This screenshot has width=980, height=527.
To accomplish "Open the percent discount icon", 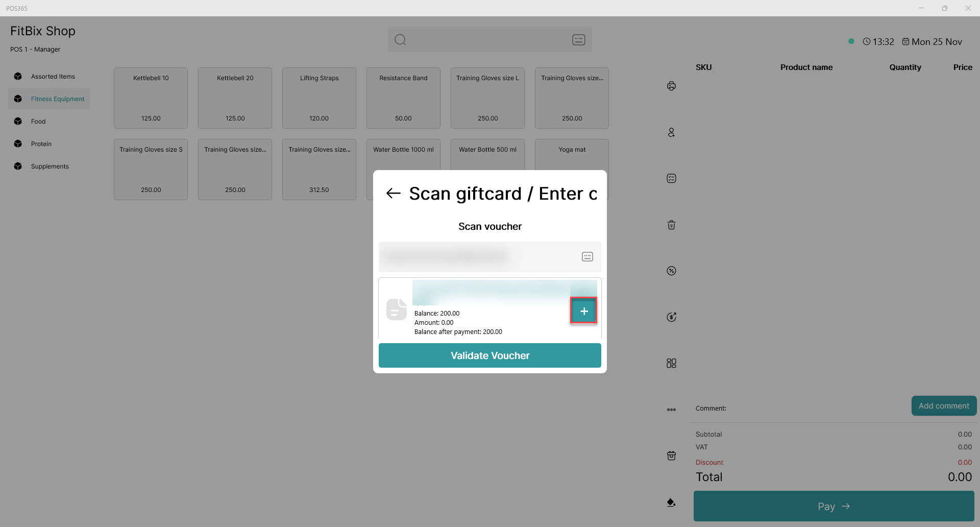I will pyautogui.click(x=671, y=271).
